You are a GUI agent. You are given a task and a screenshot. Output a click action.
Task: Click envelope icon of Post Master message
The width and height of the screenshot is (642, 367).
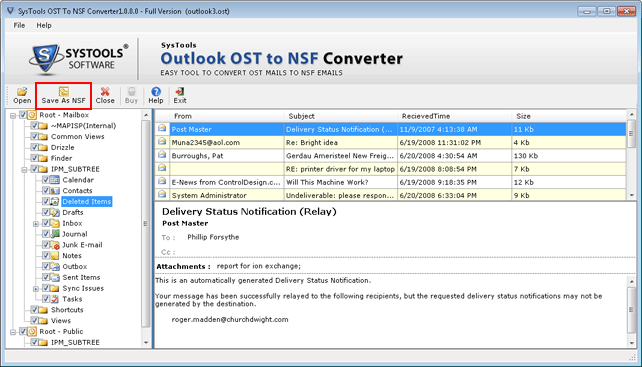162,128
